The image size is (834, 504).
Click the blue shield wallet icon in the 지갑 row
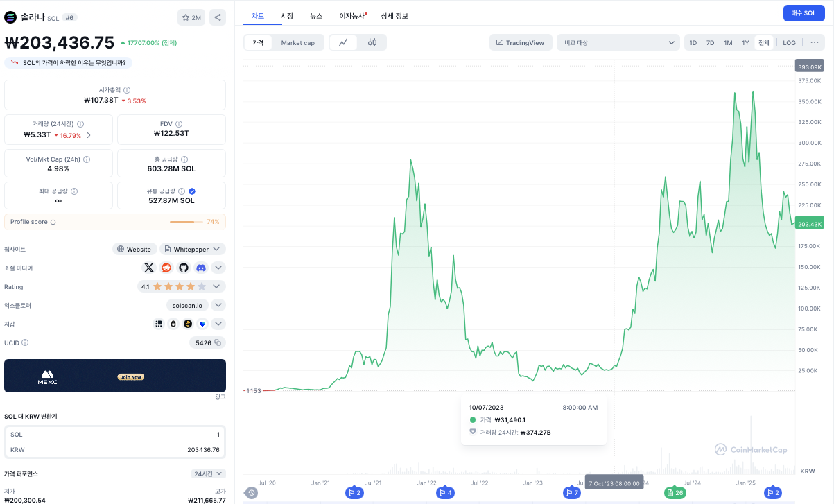pos(202,324)
